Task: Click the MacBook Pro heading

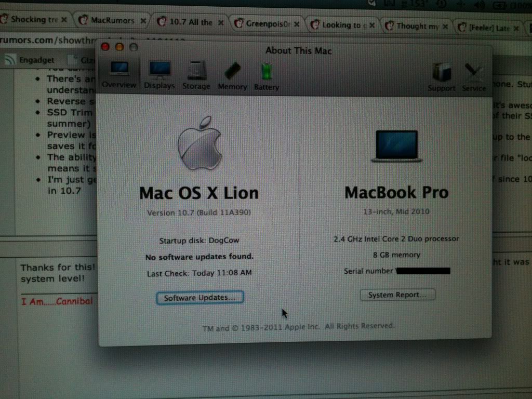Action: coord(396,192)
